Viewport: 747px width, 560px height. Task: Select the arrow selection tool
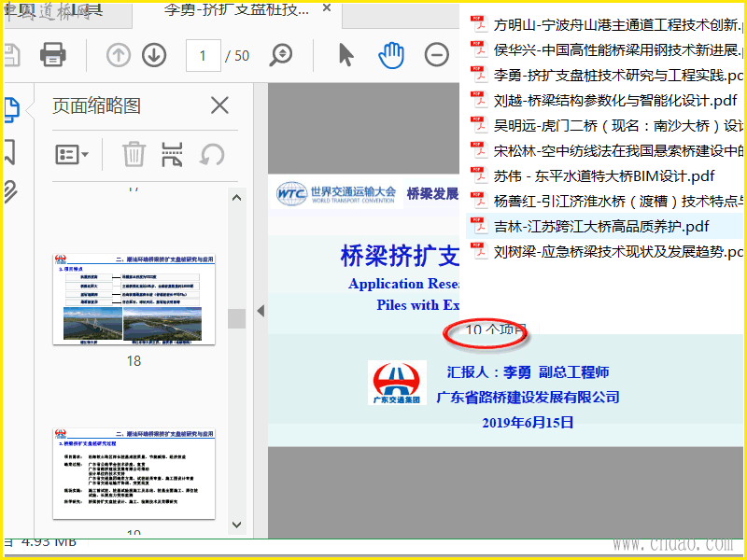[x=346, y=55]
